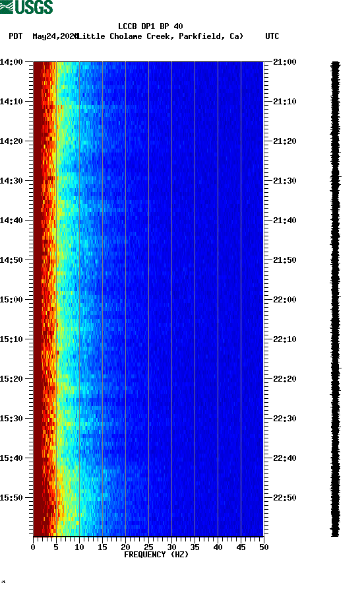Click the 25 Hz frequency tick label
Image resolution: width=364 pixels, height=589 pixels.
click(x=148, y=547)
